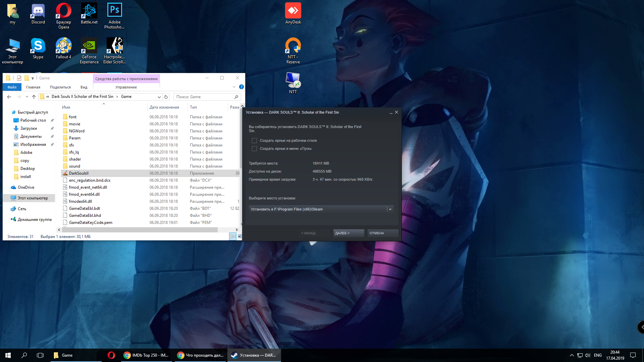644x362 pixels.
Task: Sort files by Дата изменения column
Action: pos(164,107)
